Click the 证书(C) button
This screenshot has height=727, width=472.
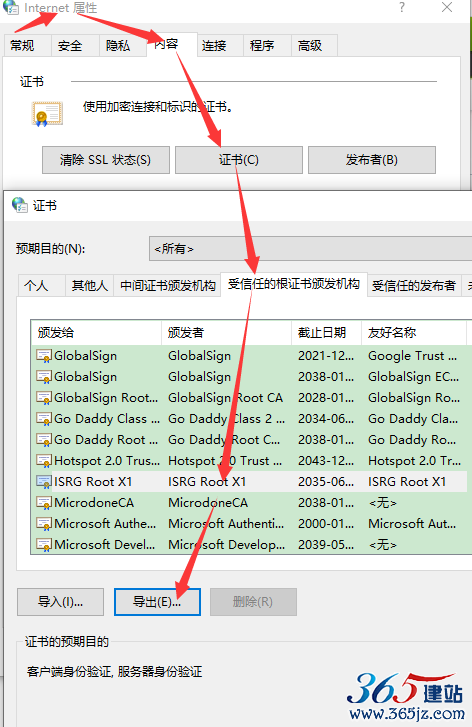click(239, 160)
